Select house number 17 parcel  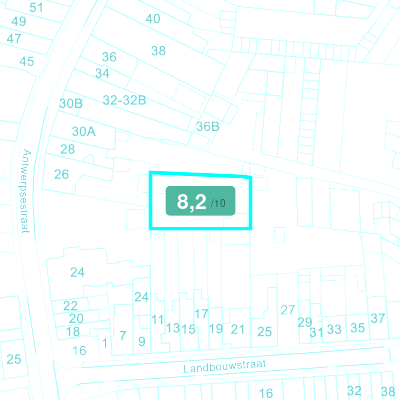(x=201, y=314)
